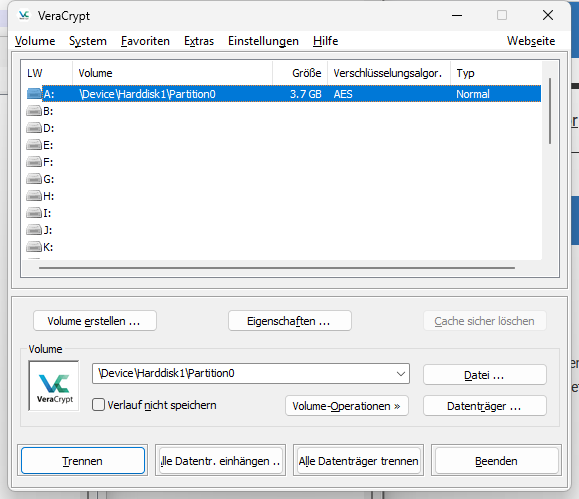Viewport: 579px width, 499px height.
Task: Click the vertical scrollbar of drive list
Action: (x=550, y=111)
